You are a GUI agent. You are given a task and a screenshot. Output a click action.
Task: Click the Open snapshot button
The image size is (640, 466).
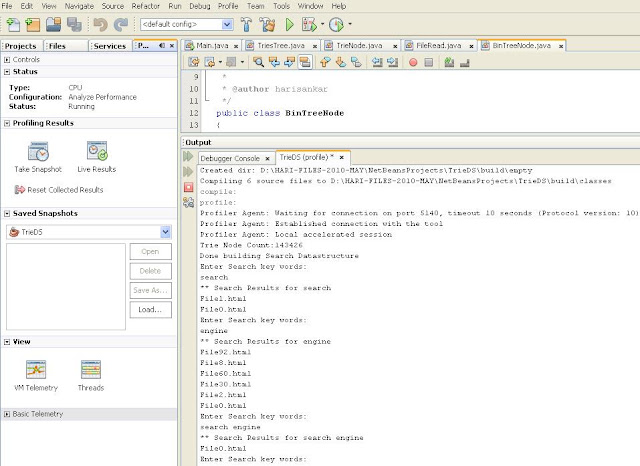click(151, 251)
